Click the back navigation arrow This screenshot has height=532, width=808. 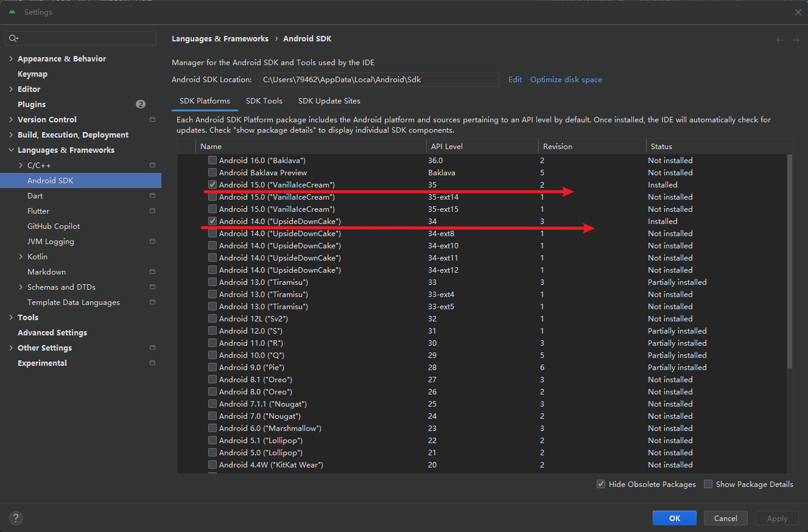780,39
